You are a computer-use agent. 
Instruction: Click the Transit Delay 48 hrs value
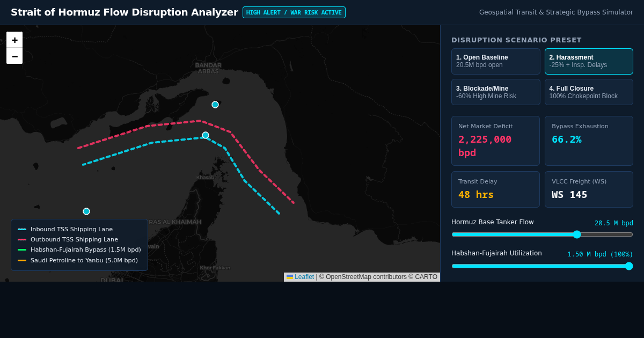[476, 195]
